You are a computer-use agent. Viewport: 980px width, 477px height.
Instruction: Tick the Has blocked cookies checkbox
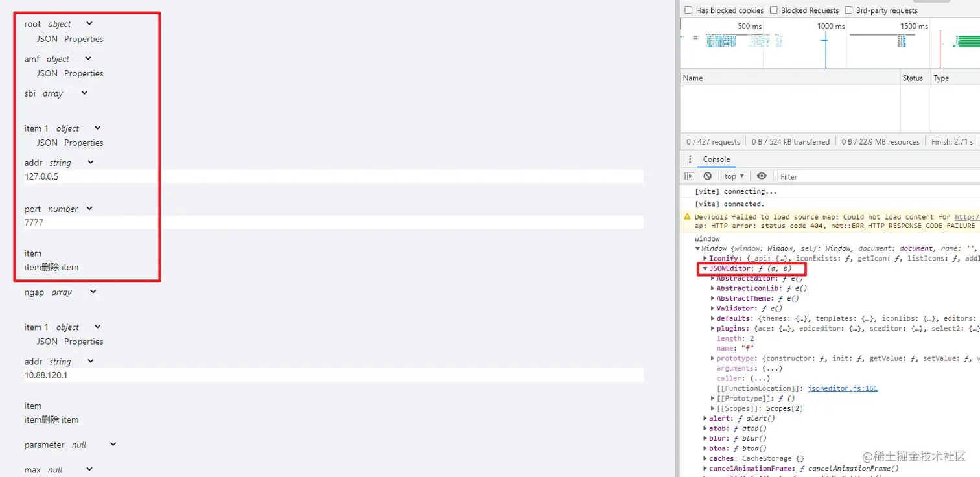[x=689, y=10]
